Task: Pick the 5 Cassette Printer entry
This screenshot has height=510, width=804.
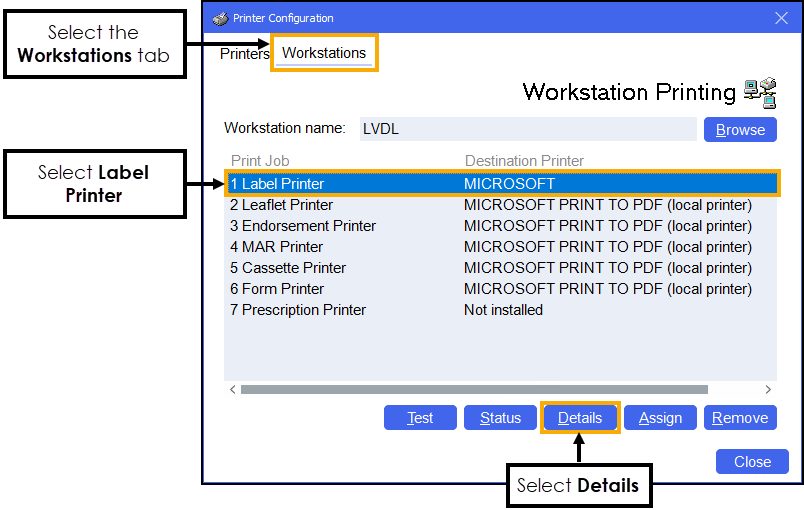Action: (500, 268)
